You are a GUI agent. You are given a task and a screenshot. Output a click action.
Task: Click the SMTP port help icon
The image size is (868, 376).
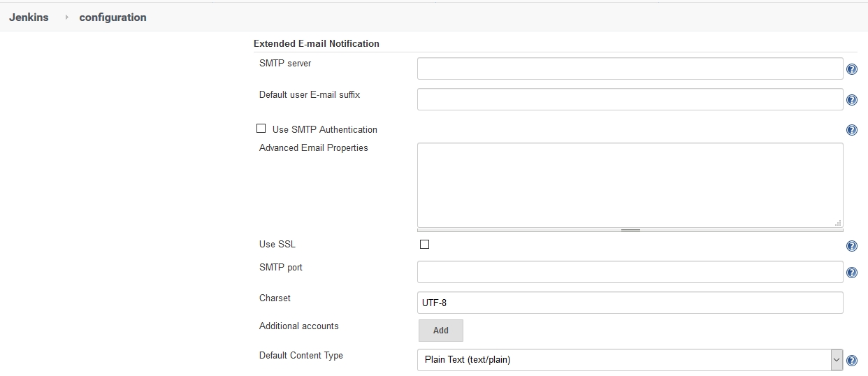[851, 273]
